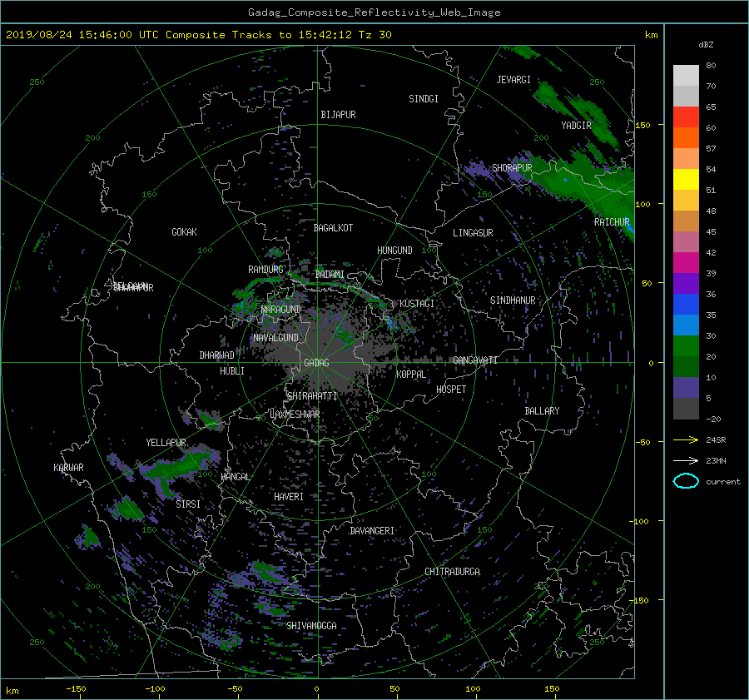Select the orange 57-60 dBZ legend swatch
The image size is (749, 700).
[686, 138]
